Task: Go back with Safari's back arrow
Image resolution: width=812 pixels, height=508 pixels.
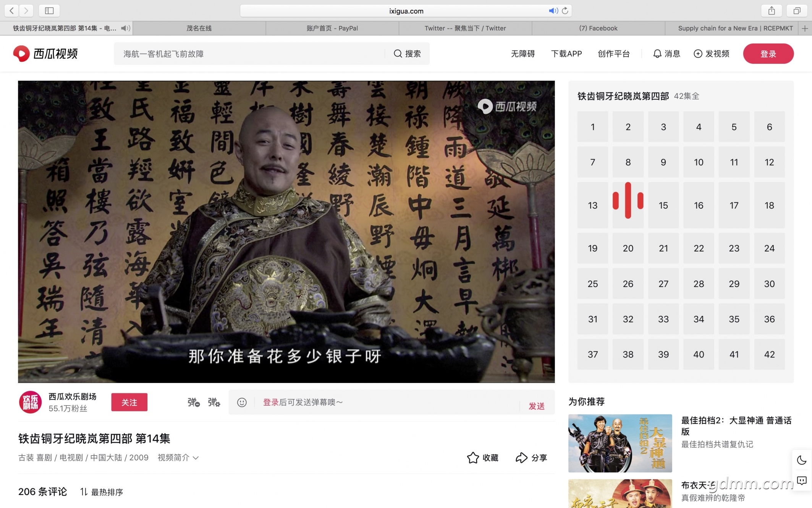Action: tap(12, 11)
